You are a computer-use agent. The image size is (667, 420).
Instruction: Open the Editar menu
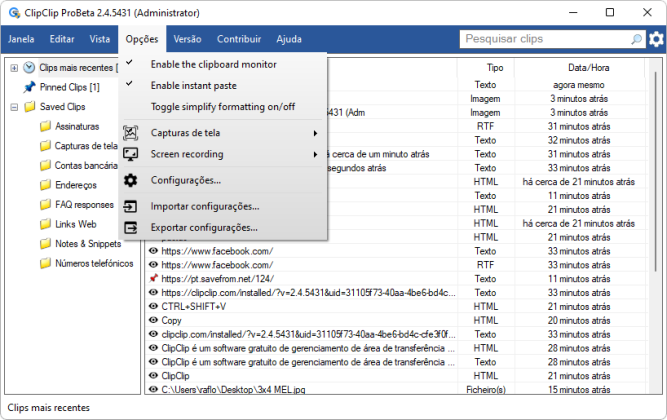(62, 39)
